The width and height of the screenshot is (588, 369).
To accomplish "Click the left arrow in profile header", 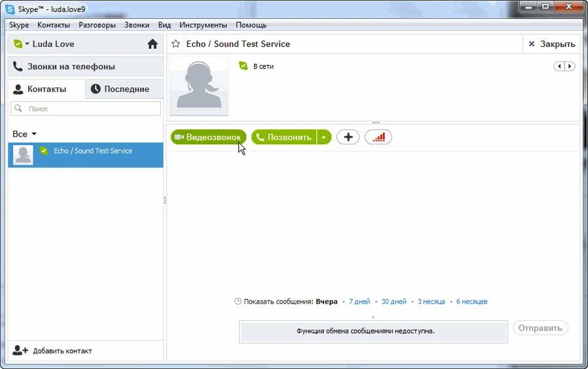I will coord(559,67).
